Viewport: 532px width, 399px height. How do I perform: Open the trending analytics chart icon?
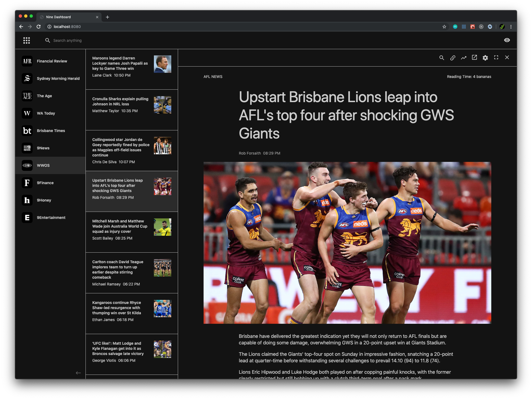[x=463, y=58]
